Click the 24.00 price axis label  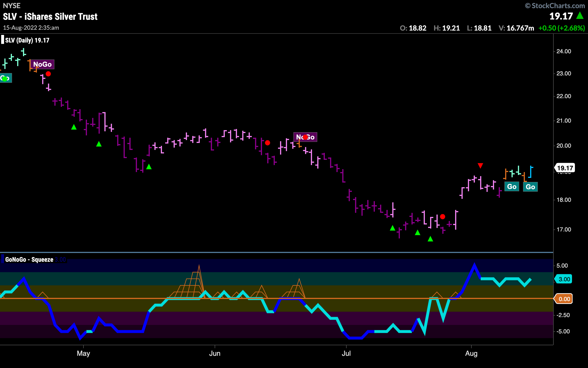click(564, 51)
